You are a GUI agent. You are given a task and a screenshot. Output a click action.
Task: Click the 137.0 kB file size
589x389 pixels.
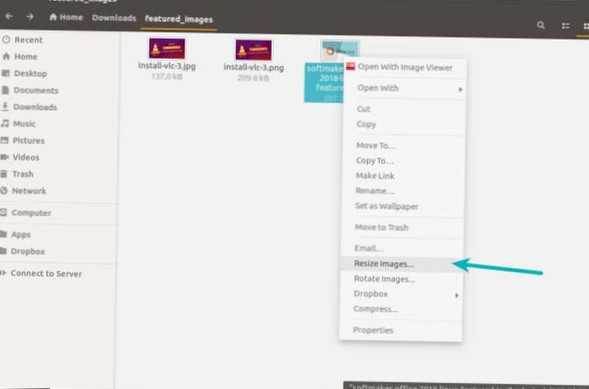coord(167,76)
